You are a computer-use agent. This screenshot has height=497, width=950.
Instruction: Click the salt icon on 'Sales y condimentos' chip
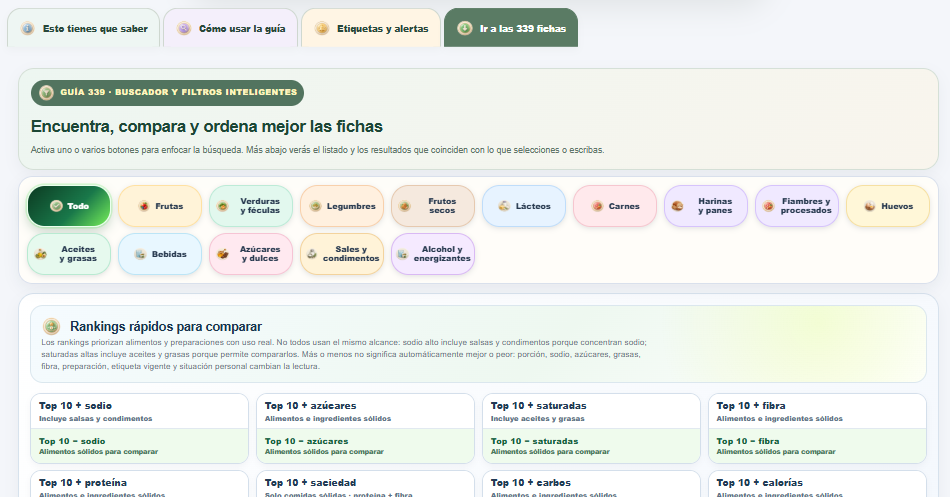tap(311, 254)
